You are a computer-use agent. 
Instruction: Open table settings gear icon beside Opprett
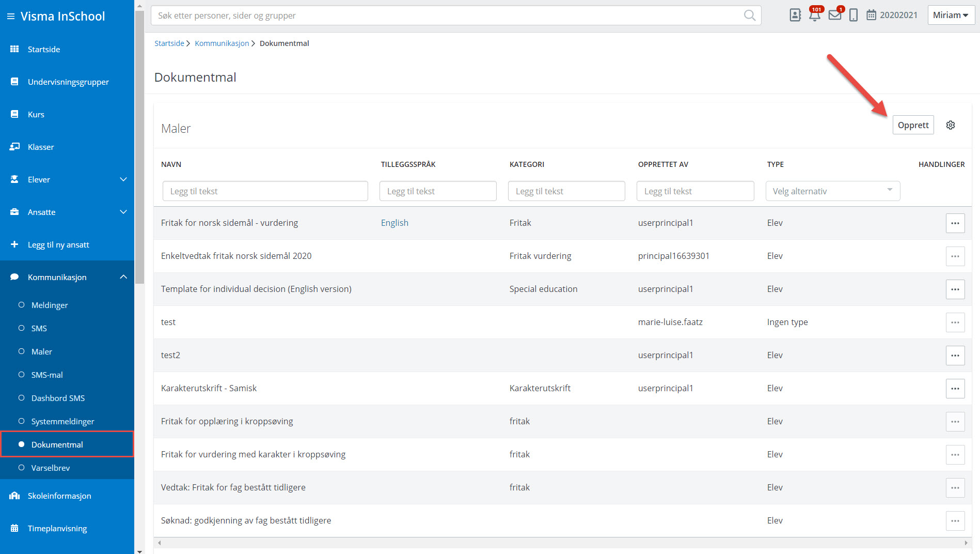[x=951, y=125]
